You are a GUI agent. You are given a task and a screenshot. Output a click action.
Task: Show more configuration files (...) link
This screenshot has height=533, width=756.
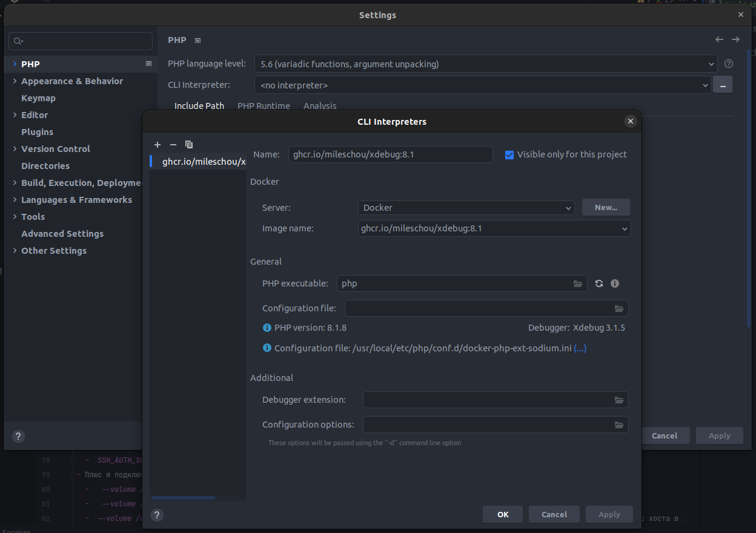tap(580, 348)
